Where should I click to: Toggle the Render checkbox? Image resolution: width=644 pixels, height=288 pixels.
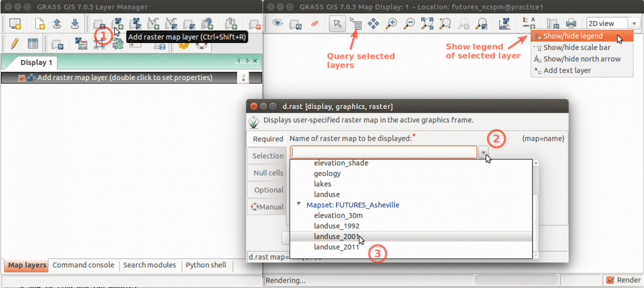(x=610, y=280)
